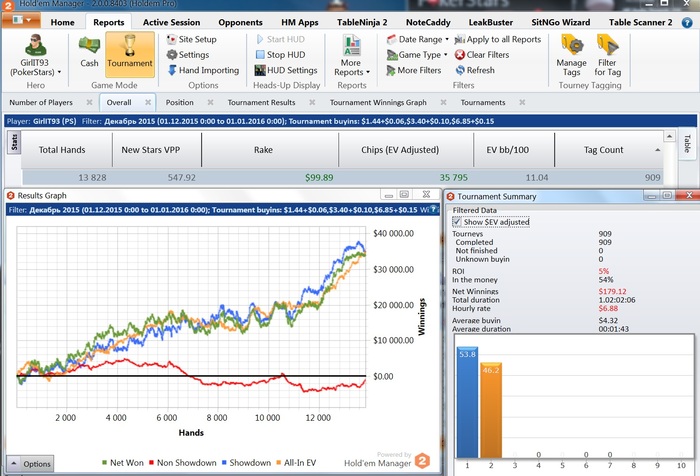Close the Number of Players report tab
Image resolution: width=700 pixels, height=476 pixels.
point(89,102)
